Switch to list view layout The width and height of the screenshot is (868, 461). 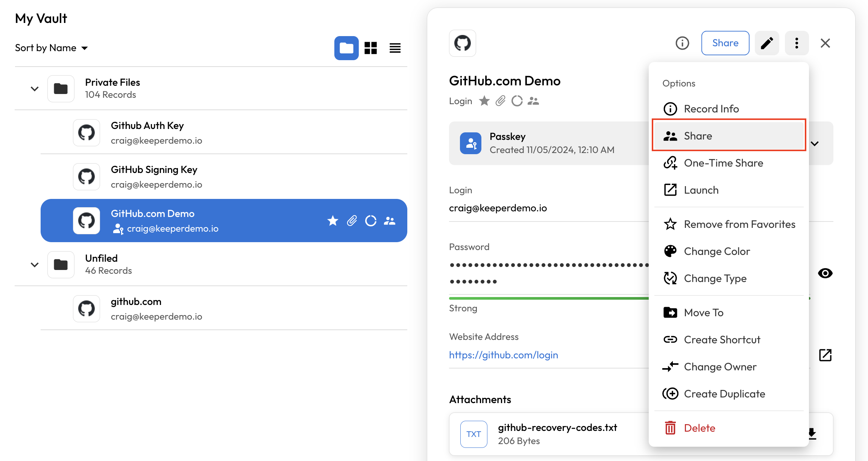tap(395, 48)
